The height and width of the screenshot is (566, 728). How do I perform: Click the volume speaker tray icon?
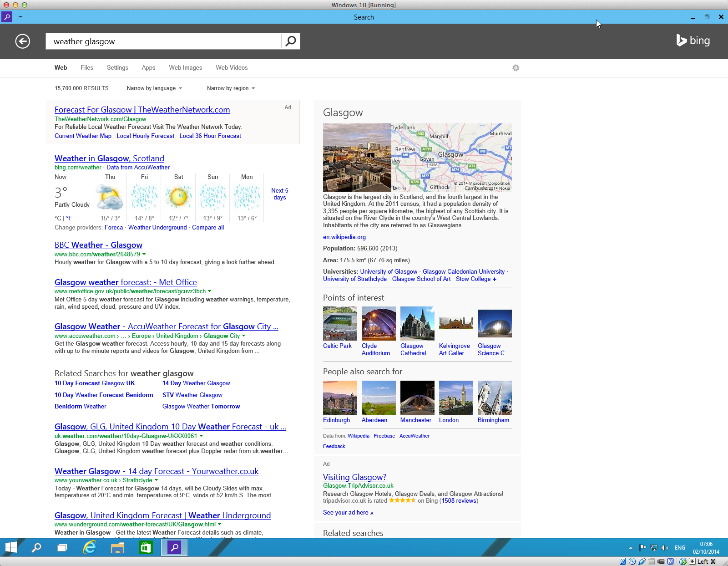[665, 548]
